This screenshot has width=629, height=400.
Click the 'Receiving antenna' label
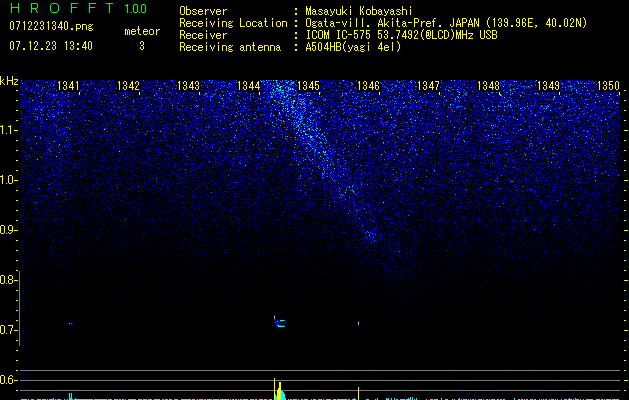(x=230, y=47)
